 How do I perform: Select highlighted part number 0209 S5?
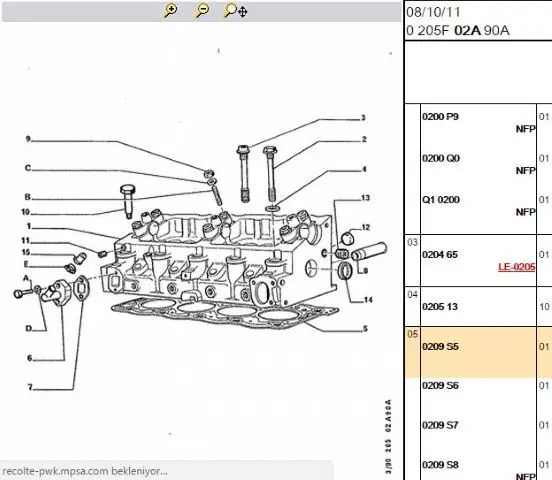[x=440, y=347]
